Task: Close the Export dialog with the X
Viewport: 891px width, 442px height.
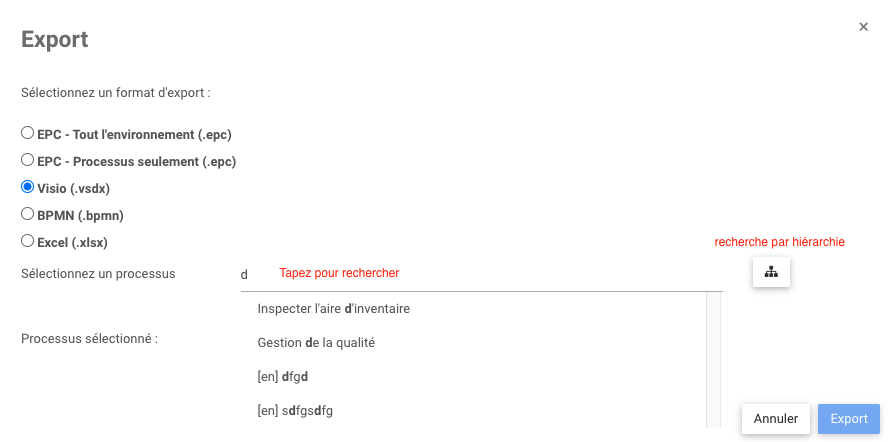Action: [863, 27]
